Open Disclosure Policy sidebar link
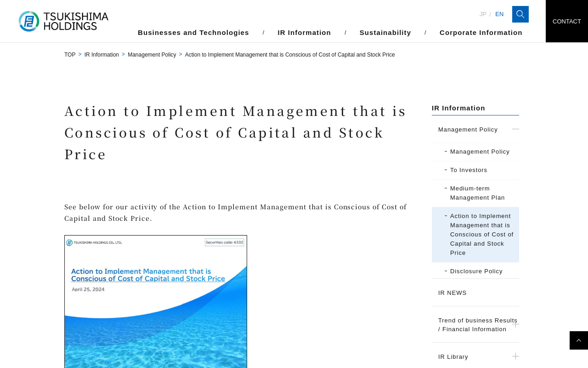Viewport: 588px width, 368px height. pyautogui.click(x=476, y=271)
